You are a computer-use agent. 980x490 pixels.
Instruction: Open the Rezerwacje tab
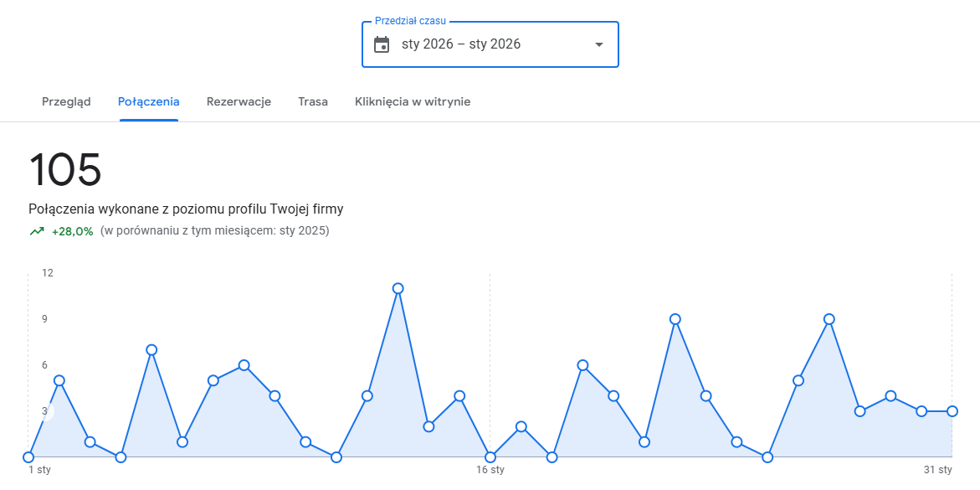point(239,101)
